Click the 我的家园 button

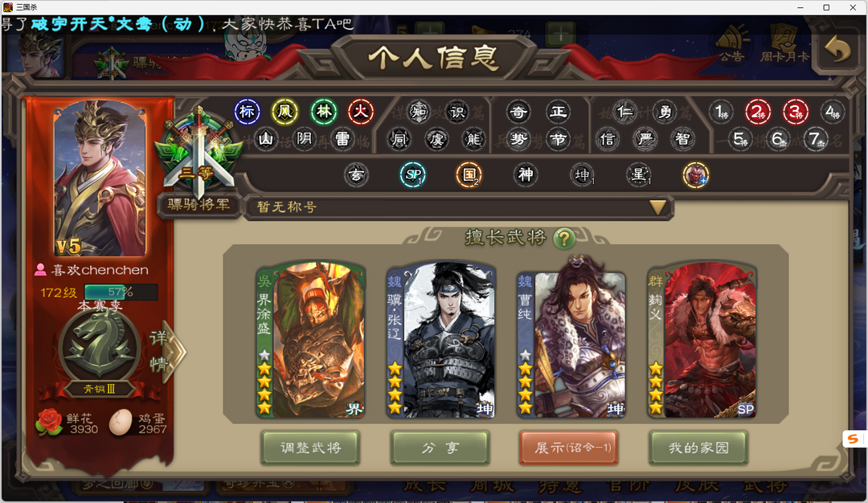click(698, 448)
